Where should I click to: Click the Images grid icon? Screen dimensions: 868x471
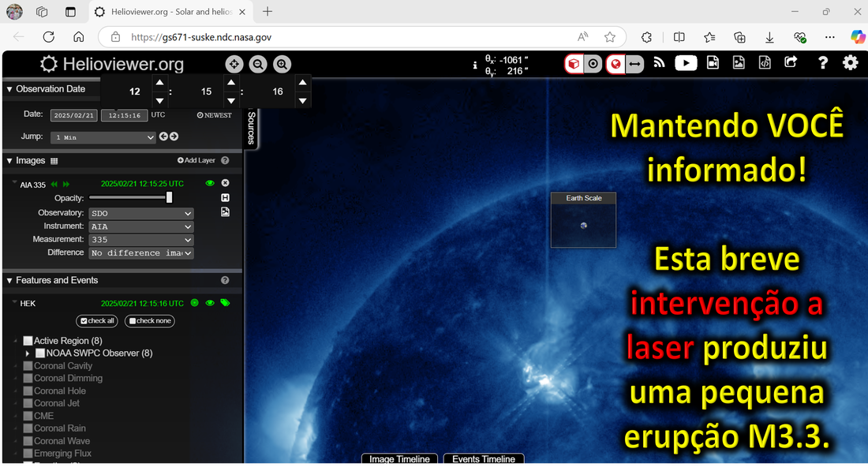coord(54,161)
